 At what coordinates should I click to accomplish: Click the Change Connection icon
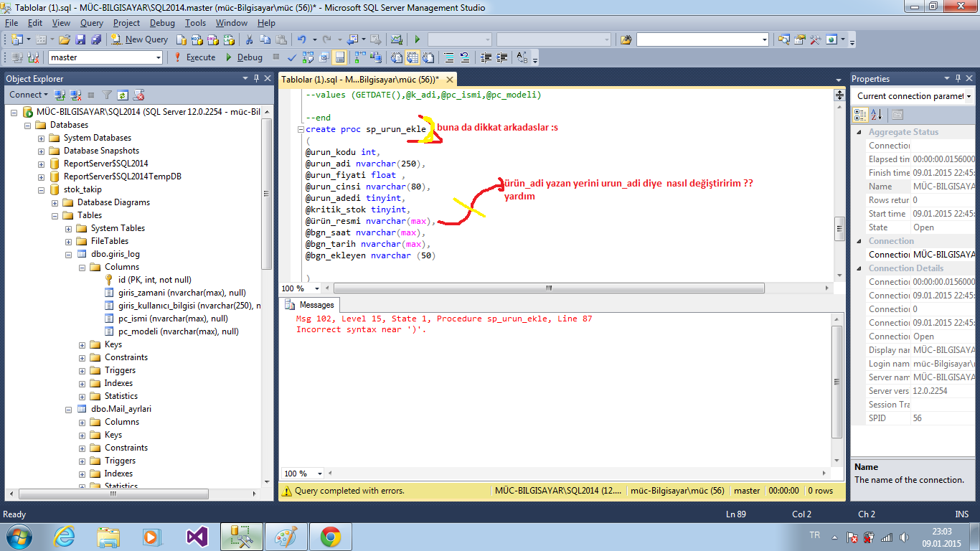tap(33, 57)
